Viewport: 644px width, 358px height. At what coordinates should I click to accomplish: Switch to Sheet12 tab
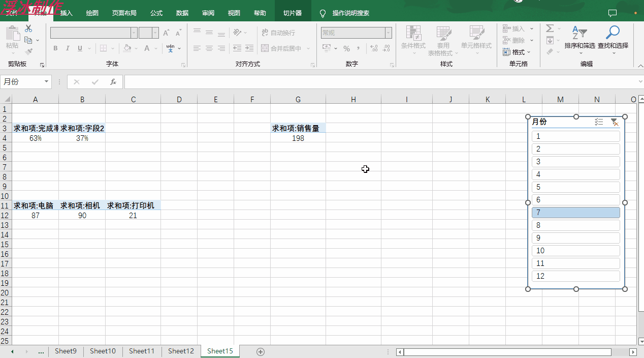[181, 351]
